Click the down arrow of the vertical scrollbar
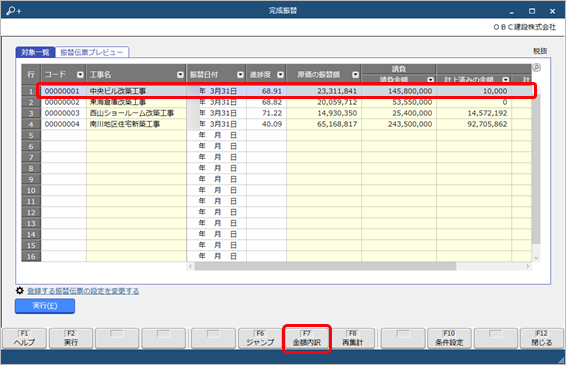The image size is (566, 365). 536,258
